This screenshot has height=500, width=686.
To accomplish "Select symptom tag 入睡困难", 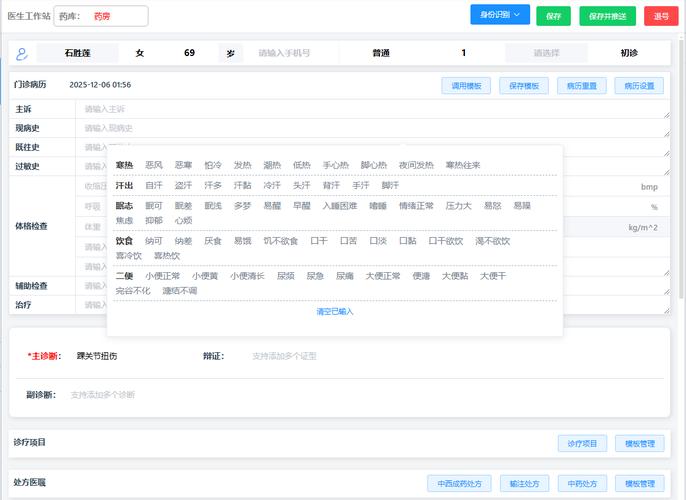I will [x=340, y=206].
